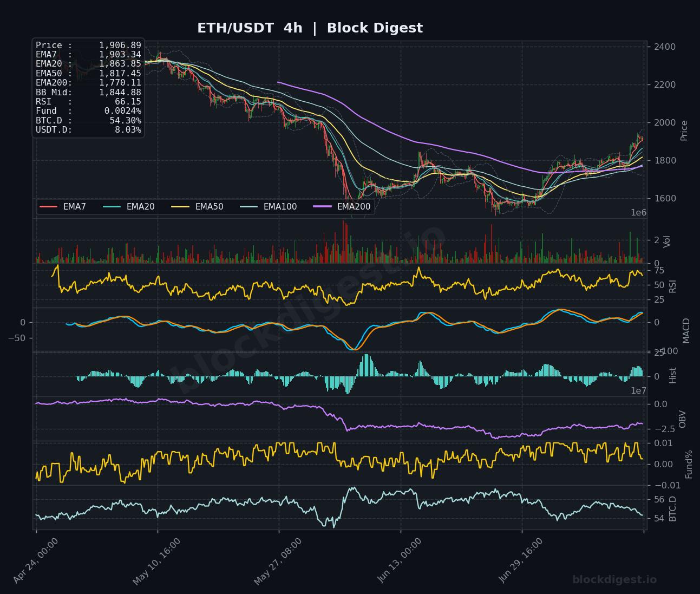Click the BTC.D 56 axis tick
The image size is (700, 594).
coord(659,500)
